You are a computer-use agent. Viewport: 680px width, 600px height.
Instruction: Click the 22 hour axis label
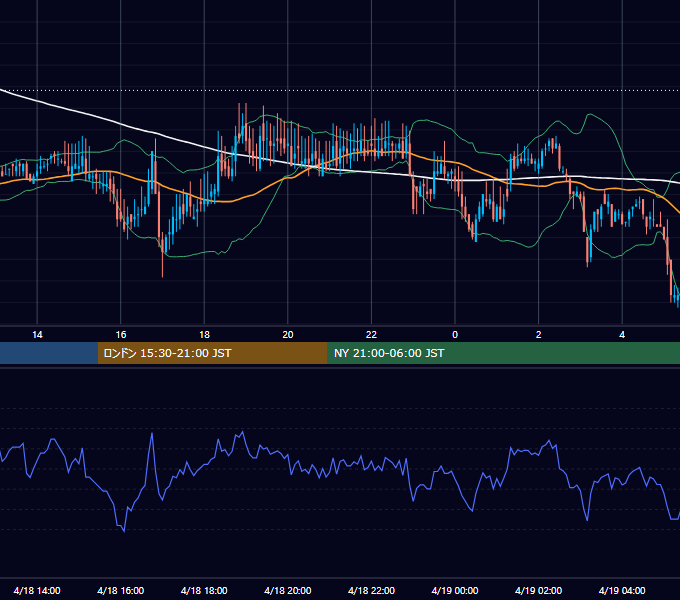tap(371, 335)
